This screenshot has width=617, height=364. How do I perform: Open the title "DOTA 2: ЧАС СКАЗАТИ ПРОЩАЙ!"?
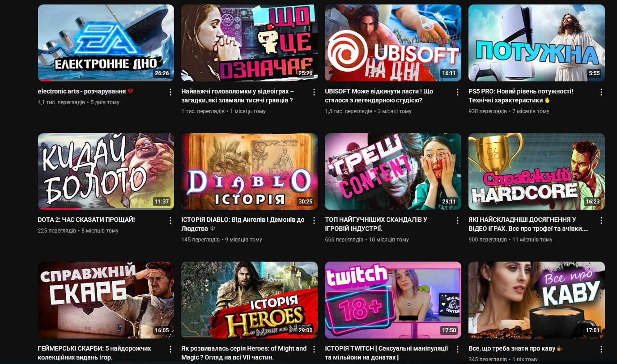(x=86, y=220)
